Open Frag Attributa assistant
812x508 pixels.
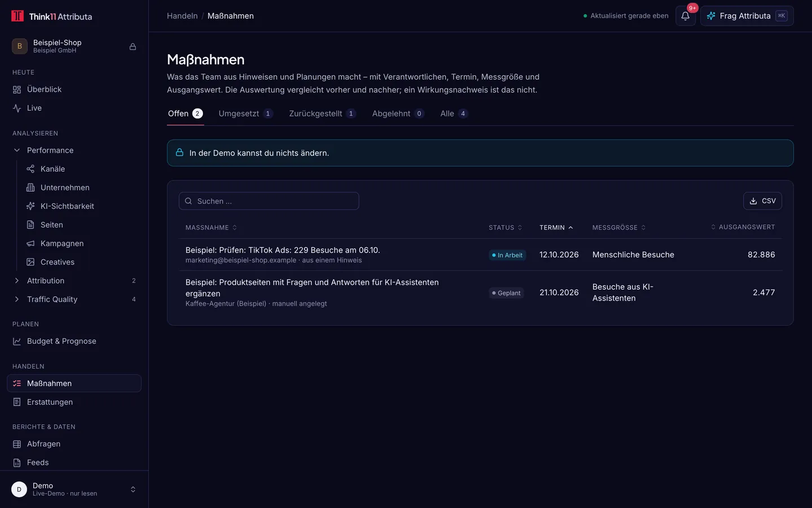click(747, 16)
